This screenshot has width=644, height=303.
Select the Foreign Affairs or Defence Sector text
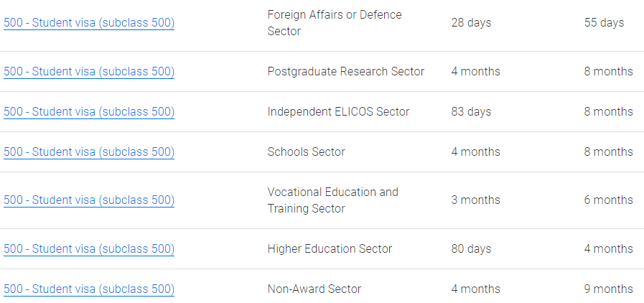(335, 23)
